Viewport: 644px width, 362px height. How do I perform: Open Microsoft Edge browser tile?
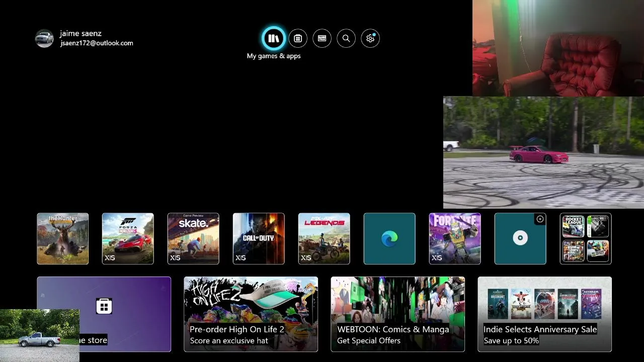pos(389,239)
